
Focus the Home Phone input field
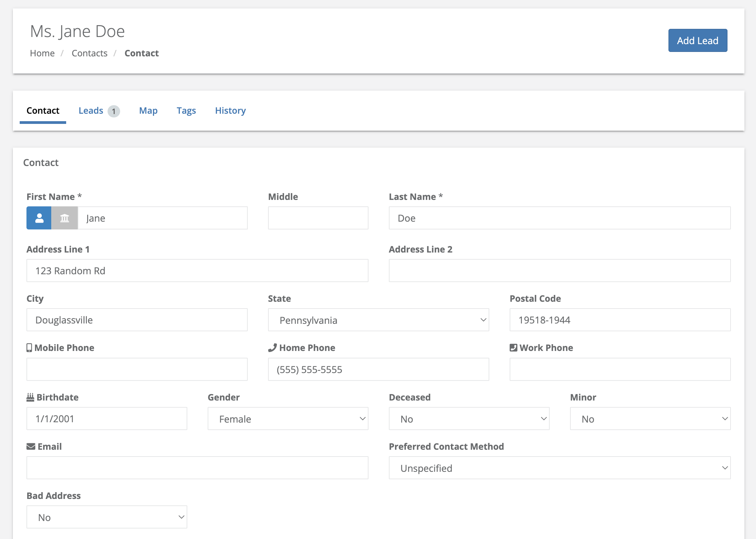point(378,369)
